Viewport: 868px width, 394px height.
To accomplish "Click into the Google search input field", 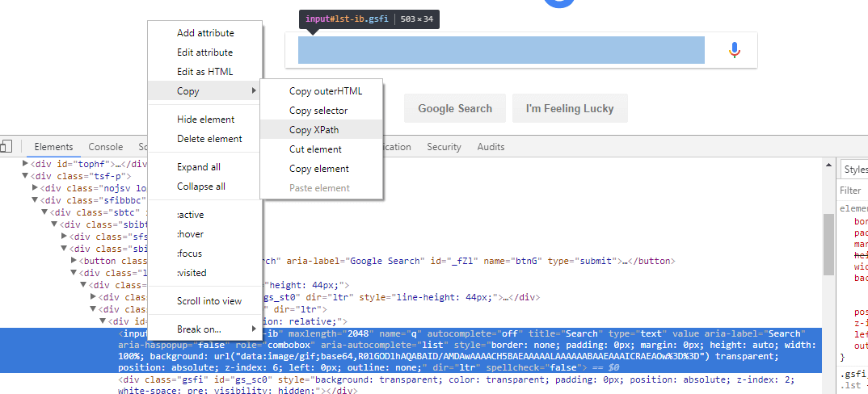I will click(501, 50).
